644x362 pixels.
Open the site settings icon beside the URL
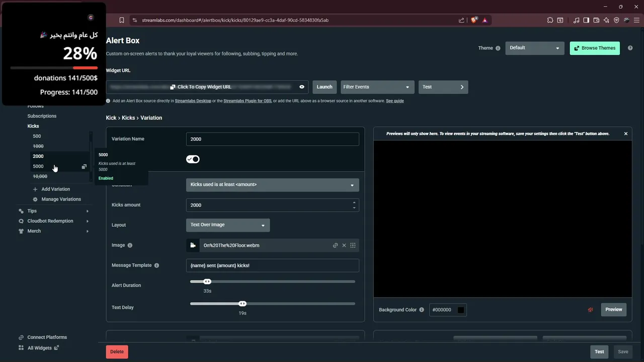(134, 20)
